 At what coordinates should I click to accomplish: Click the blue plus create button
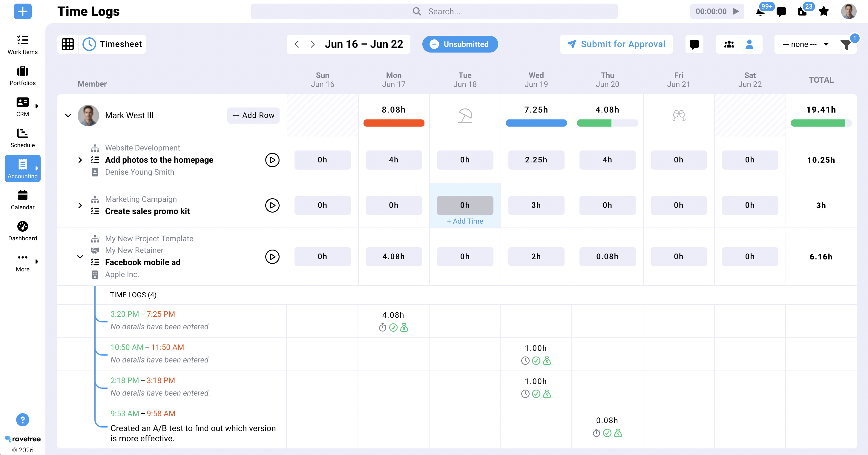click(23, 11)
